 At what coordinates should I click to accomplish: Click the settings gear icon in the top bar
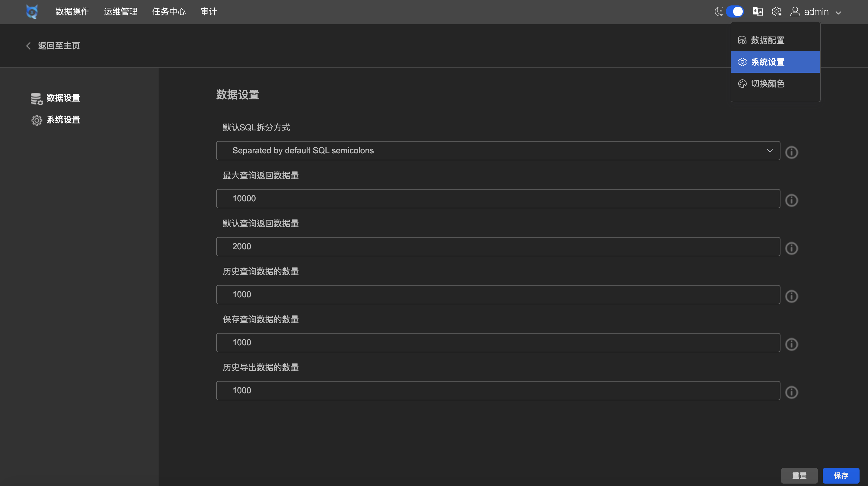click(x=776, y=12)
